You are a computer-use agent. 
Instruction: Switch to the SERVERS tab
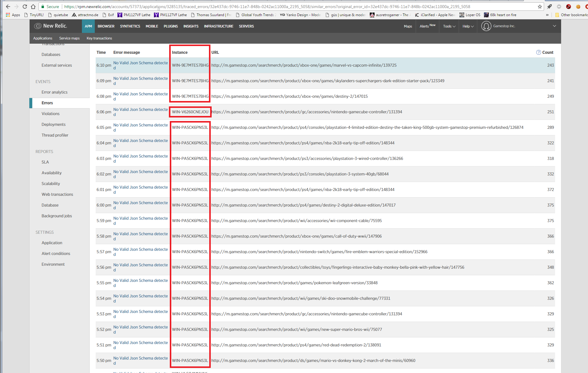(246, 26)
